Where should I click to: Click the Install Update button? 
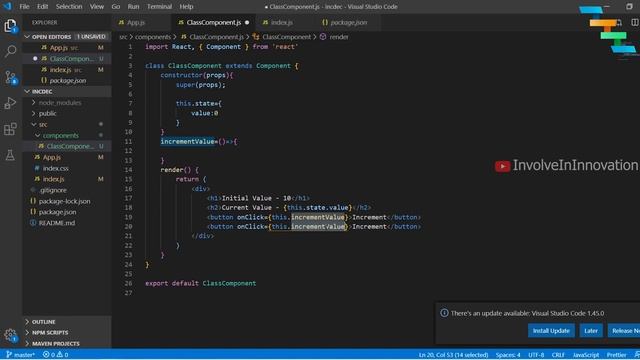(551, 331)
